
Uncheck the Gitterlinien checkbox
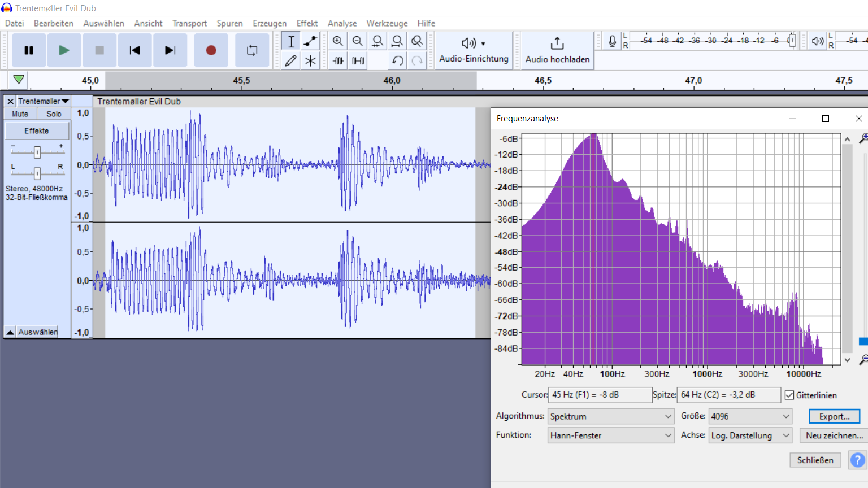[x=789, y=395]
